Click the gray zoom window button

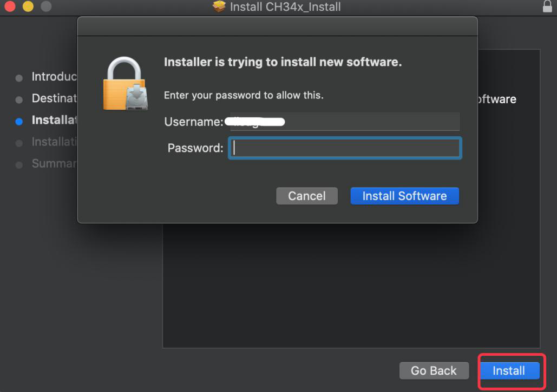click(x=46, y=6)
